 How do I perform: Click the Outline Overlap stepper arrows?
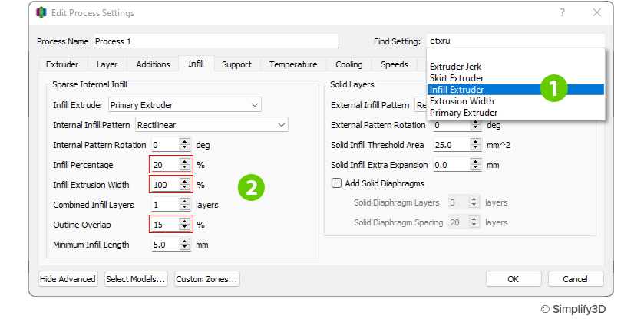pos(184,225)
